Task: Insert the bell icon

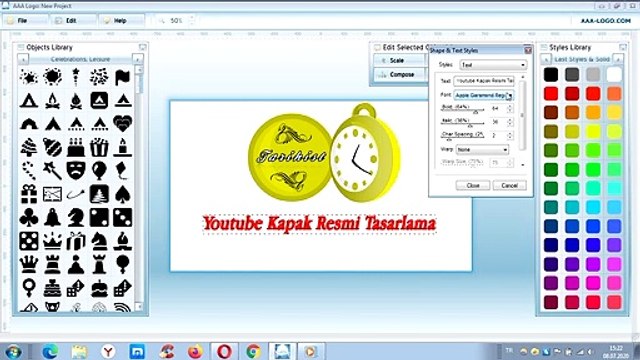Action: (52, 218)
